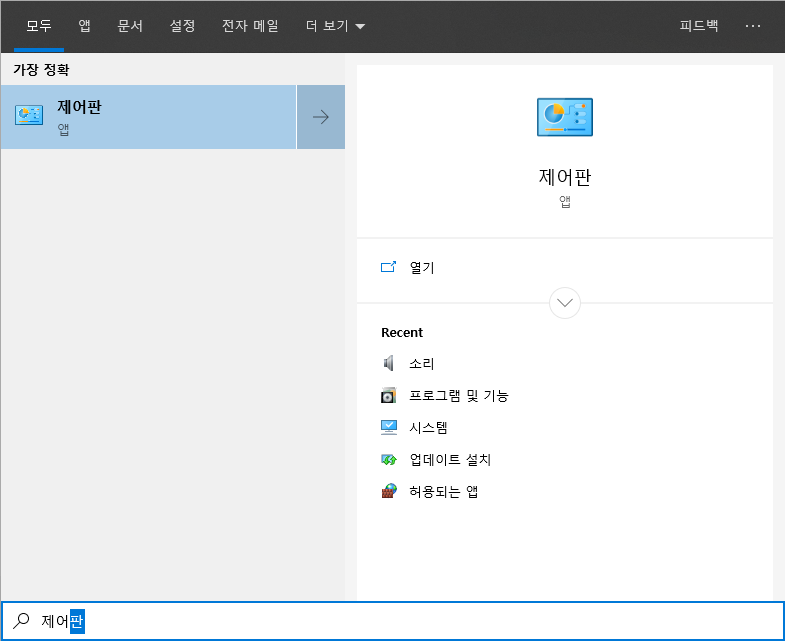Click the 프로그램 및 기능 disc icon
785x641 pixels.
[388, 395]
